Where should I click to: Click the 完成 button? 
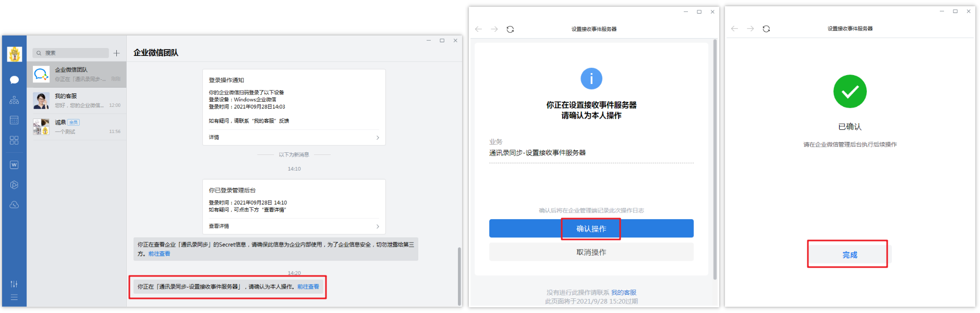click(x=850, y=255)
